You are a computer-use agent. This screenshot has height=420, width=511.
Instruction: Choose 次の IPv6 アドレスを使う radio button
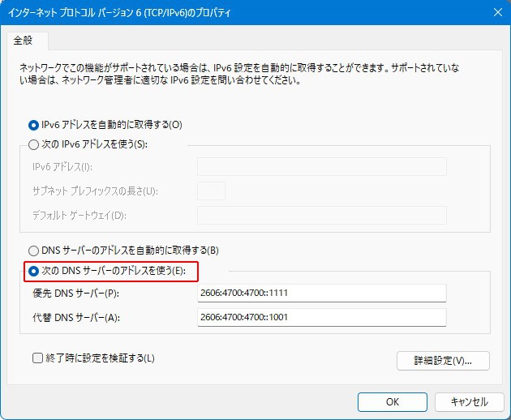click(34, 145)
